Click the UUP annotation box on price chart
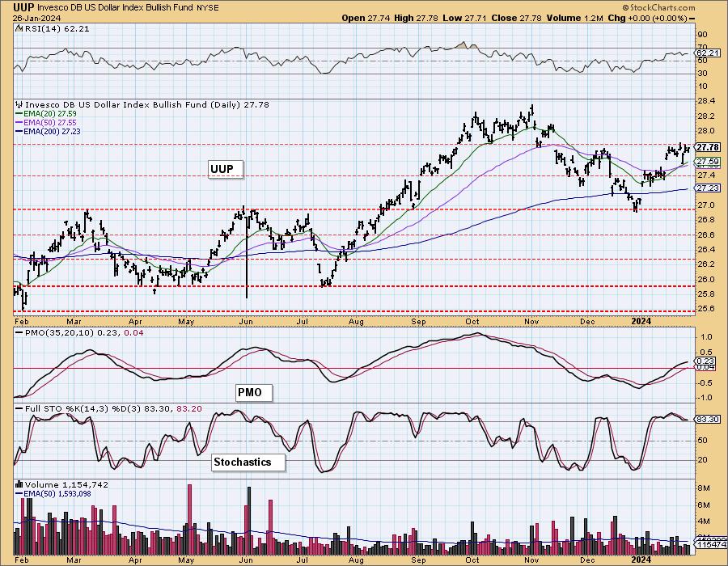 (225, 169)
